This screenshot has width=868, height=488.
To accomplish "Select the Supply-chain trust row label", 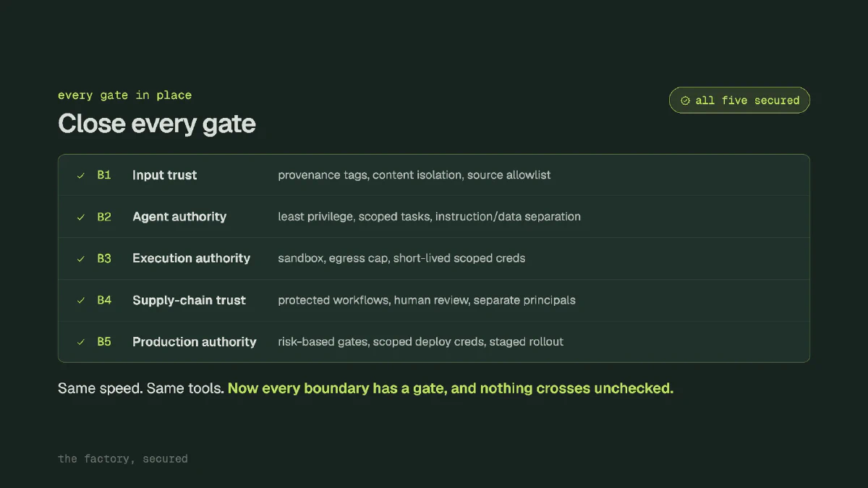I will [189, 300].
